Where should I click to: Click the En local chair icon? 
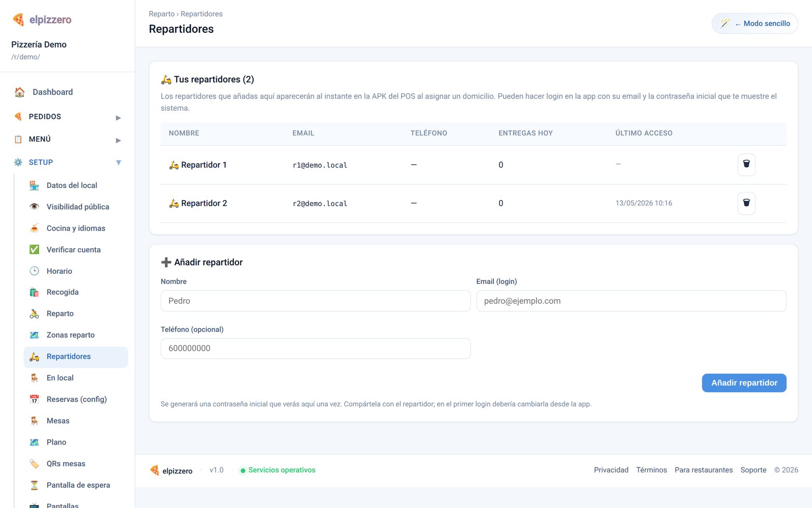[34, 378]
